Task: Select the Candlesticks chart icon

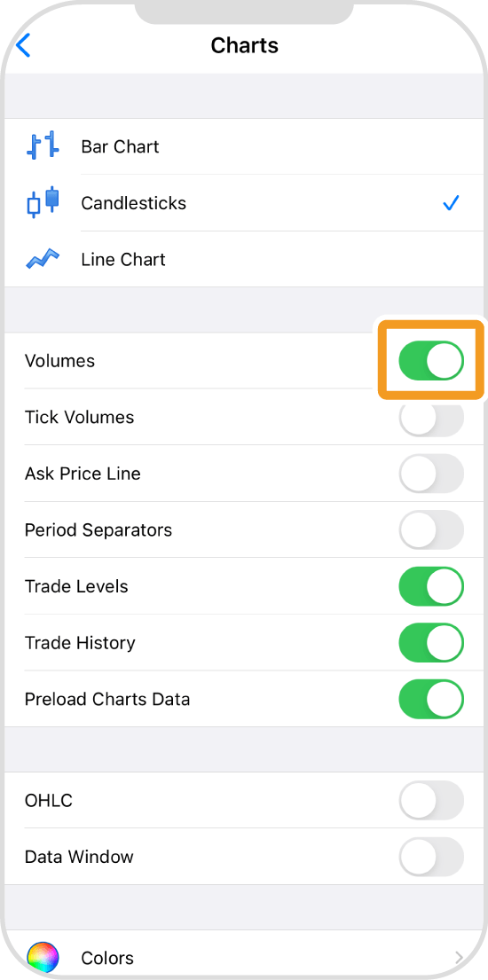Action: (x=43, y=202)
